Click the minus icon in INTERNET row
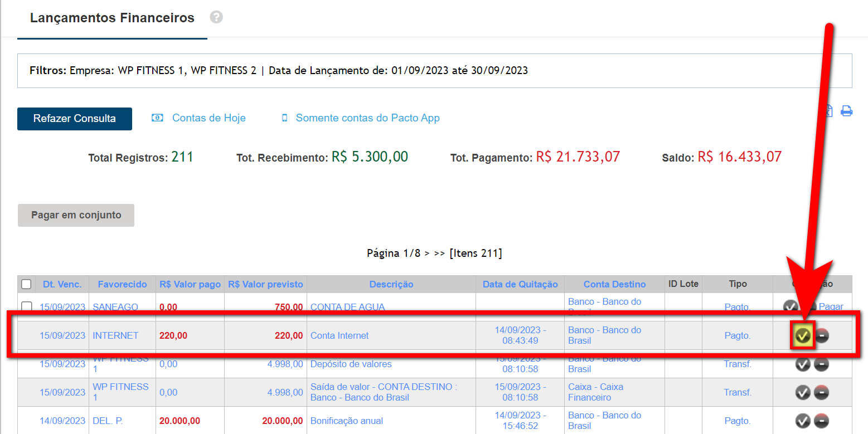Viewport: 868px width, 434px height. (x=822, y=335)
